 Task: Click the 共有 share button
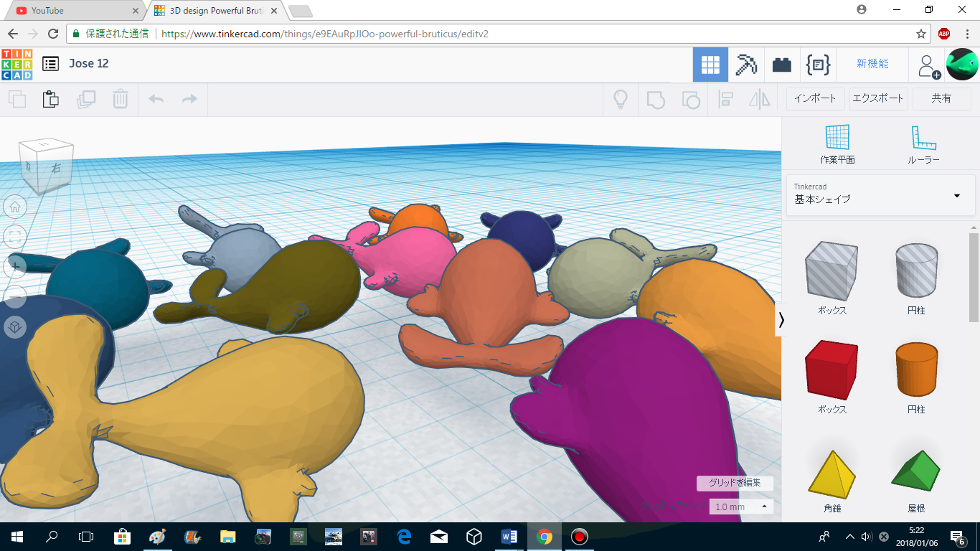941,98
